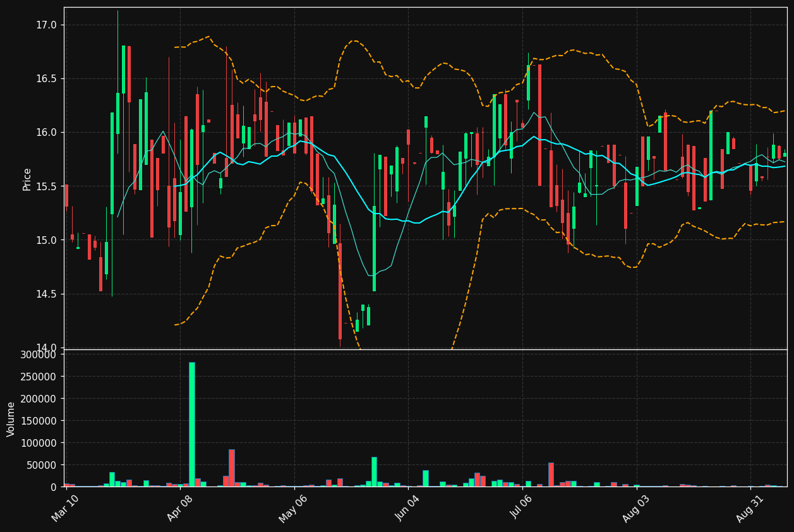The width and height of the screenshot is (794, 532).
Task: Click the 300000 volume axis label
Action: (39, 354)
